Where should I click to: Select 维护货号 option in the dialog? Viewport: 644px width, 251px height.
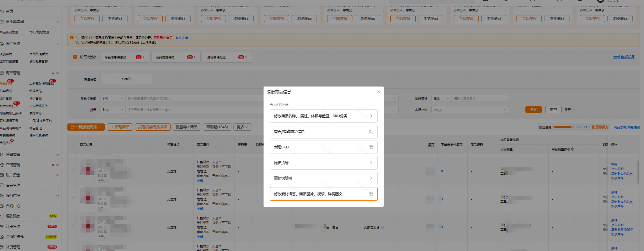tap(323, 163)
